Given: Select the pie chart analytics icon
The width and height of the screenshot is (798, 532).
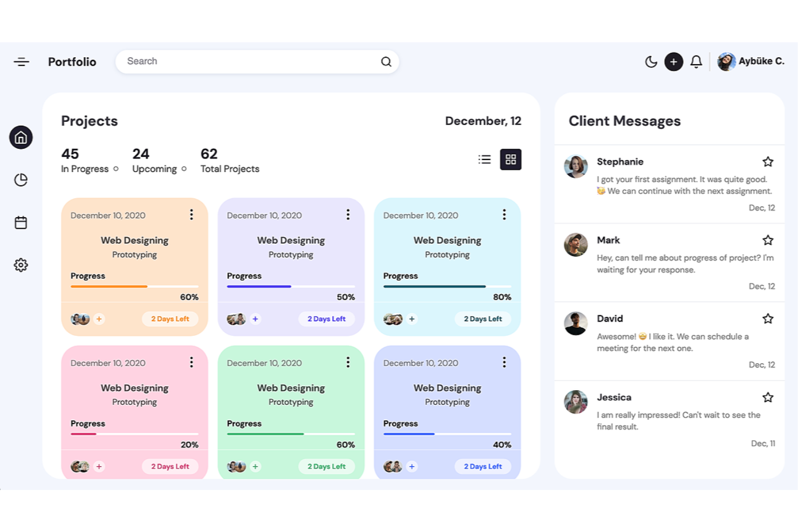Looking at the screenshot, I should 20,179.
